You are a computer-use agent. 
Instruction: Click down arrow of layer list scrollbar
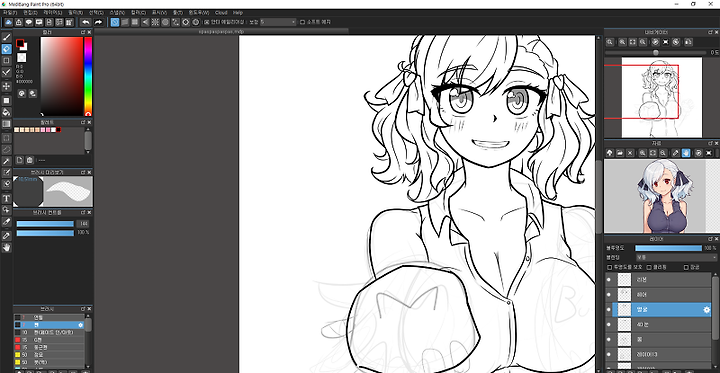[714, 367]
